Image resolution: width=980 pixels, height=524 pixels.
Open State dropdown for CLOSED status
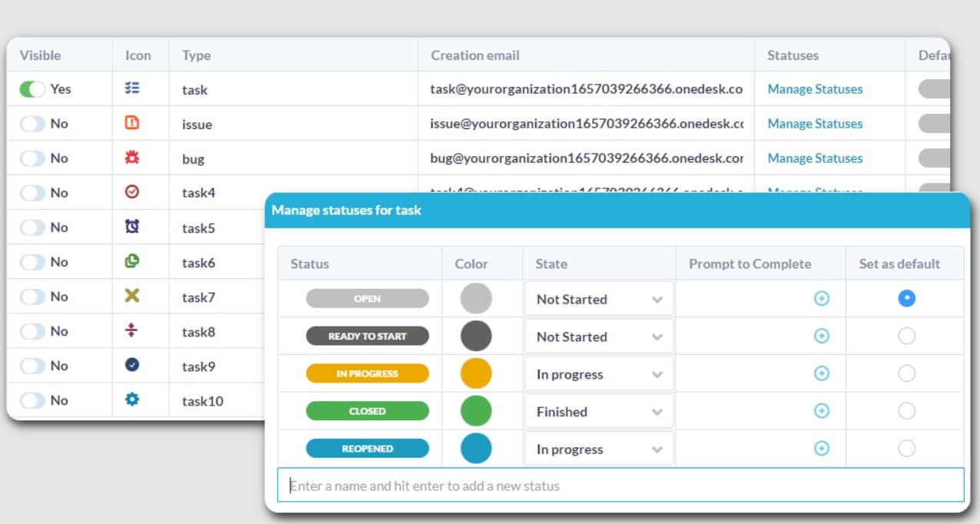599,412
